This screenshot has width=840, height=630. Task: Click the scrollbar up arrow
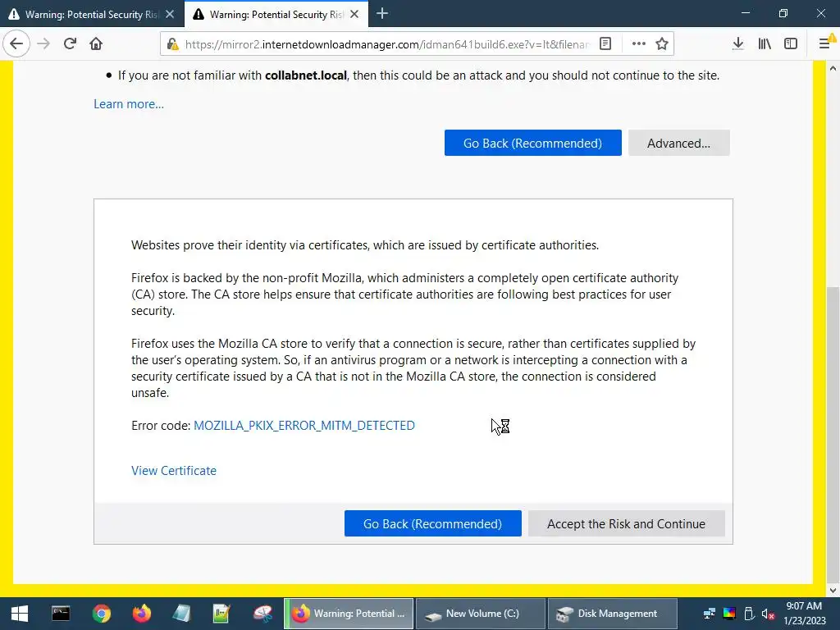click(x=833, y=68)
